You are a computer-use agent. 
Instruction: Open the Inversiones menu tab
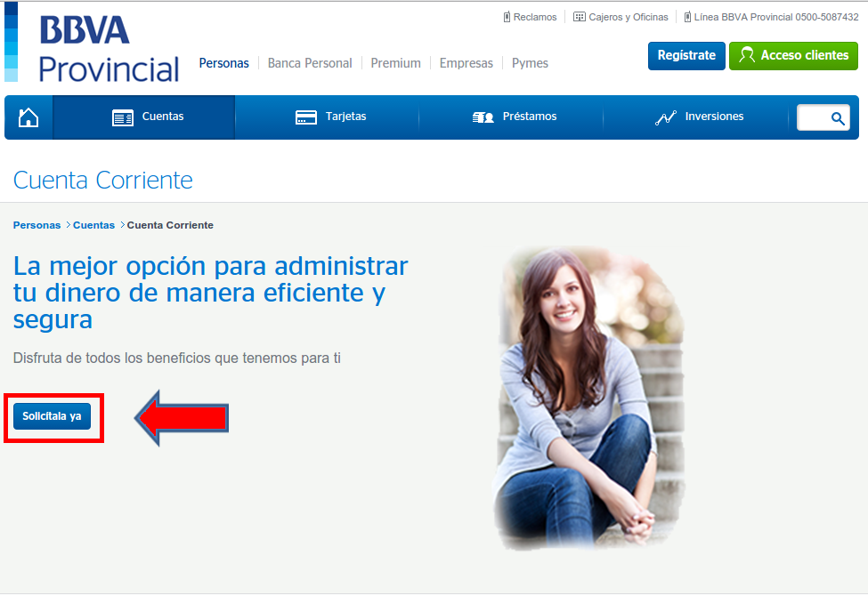[x=695, y=117]
